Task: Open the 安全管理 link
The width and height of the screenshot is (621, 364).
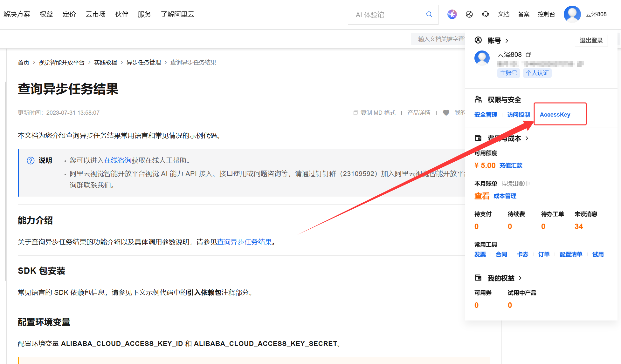Action: point(486,115)
